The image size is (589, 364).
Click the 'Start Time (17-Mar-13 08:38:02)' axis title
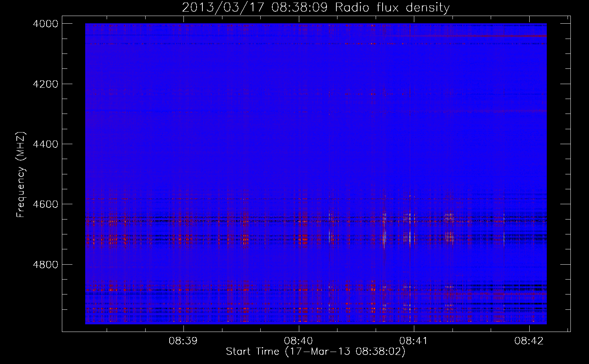[x=316, y=352]
